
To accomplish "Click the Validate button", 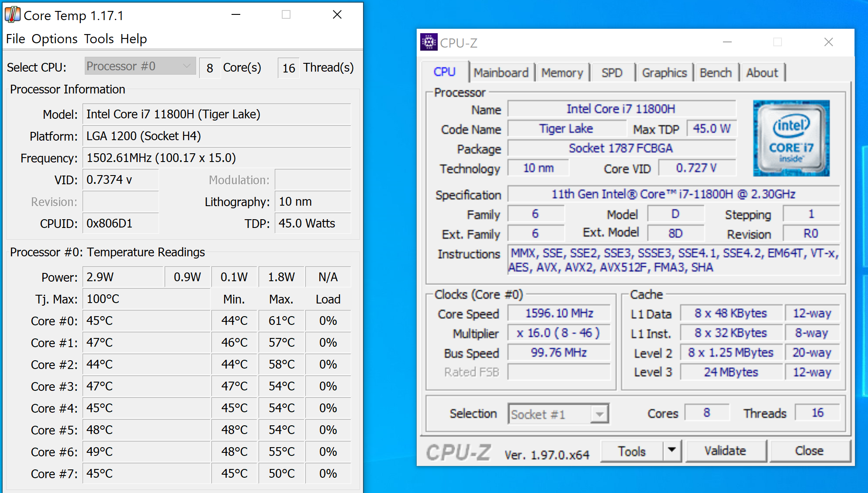I will click(x=725, y=451).
